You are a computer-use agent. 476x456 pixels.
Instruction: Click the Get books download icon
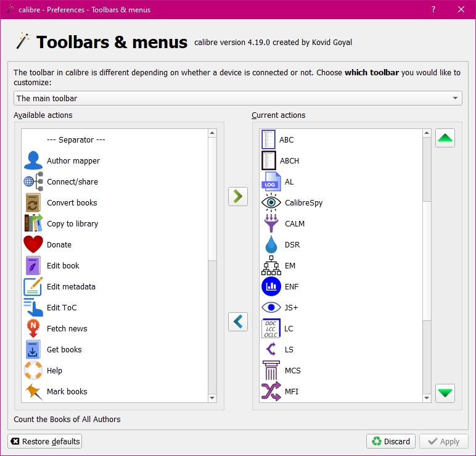(x=33, y=349)
